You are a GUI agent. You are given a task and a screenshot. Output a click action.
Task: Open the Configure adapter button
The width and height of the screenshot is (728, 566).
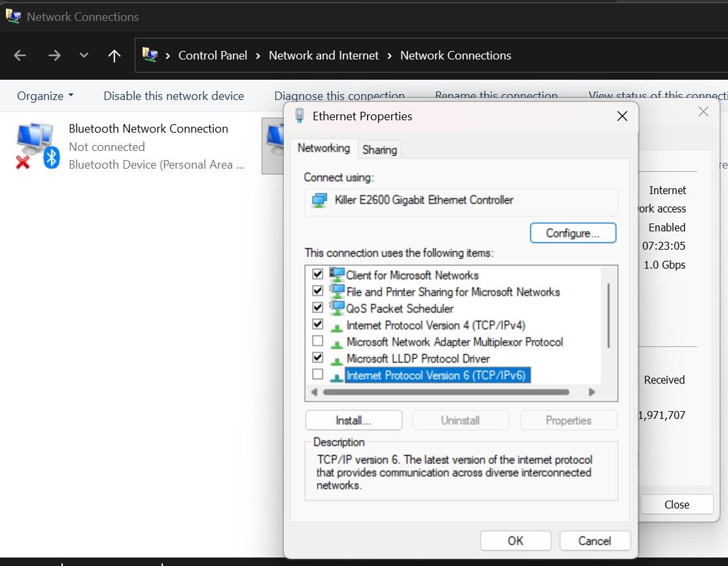(x=573, y=233)
